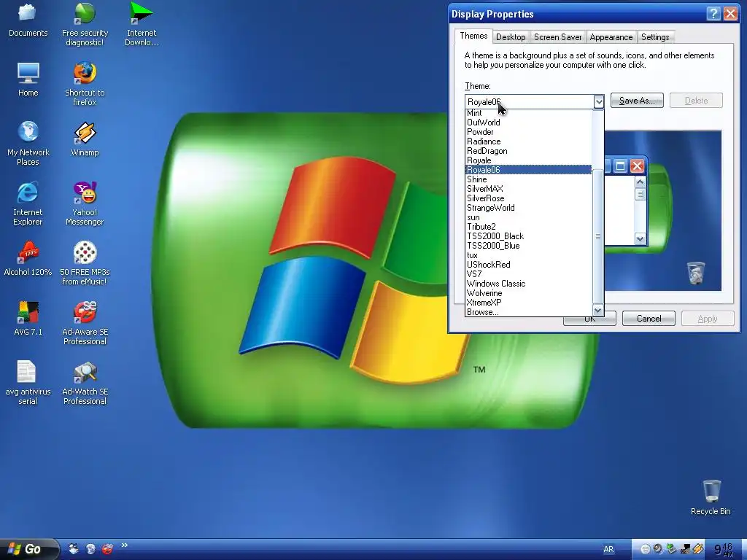Select the Free security diagnostic shortcut
747x560 pixels.
pyautogui.click(x=85, y=24)
